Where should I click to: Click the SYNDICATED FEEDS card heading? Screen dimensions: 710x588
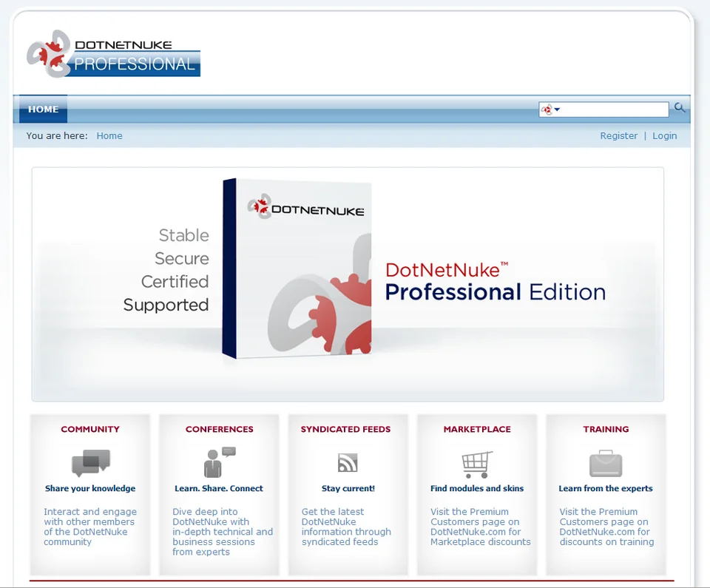click(x=345, y=429)
